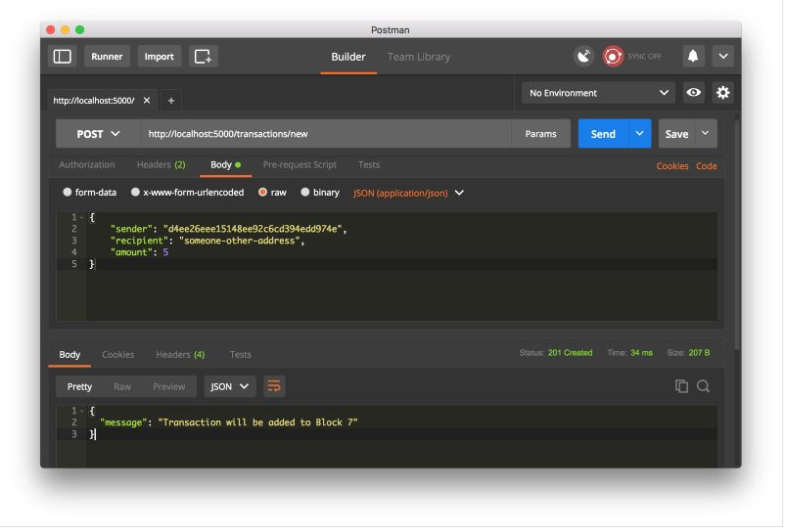Switch to the Team Library tab
The image size is (786, 532).
pos(419,57)
